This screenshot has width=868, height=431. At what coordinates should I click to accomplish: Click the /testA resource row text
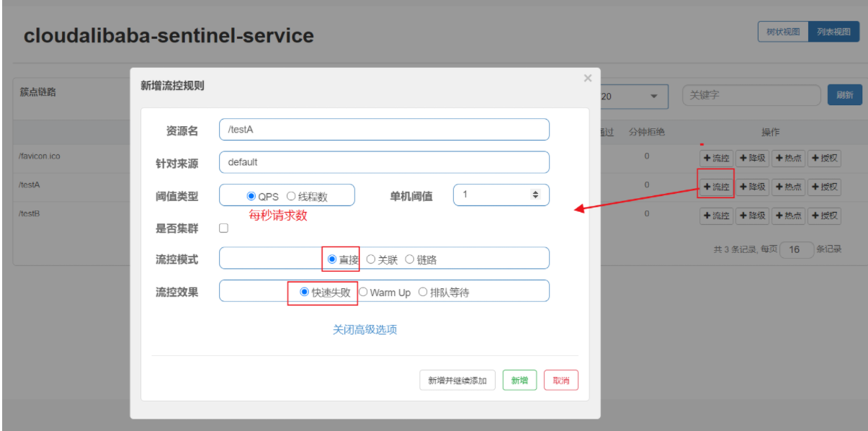[x=30, y=185]
